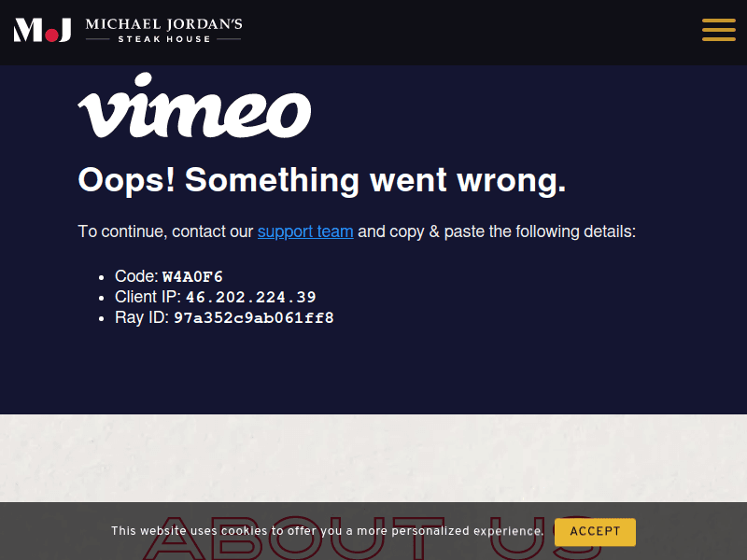Click the beige textured section below error
Viewport: 747px width, 560px height.
point(373,457)
